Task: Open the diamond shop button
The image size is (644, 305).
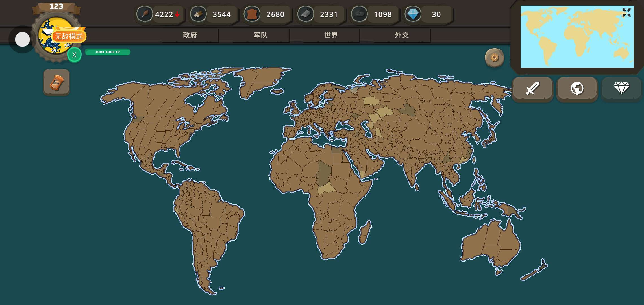Action: click(x=621, y=88)
